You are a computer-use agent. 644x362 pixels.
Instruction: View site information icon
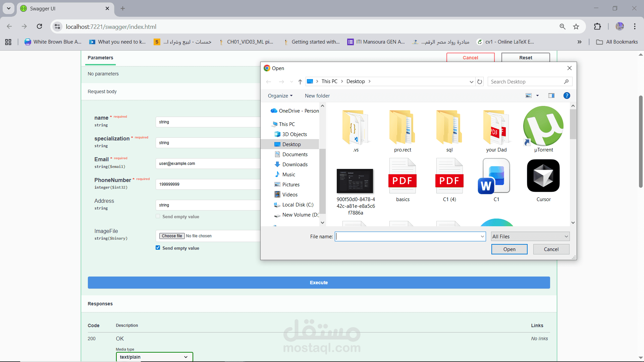click(57, 26)
